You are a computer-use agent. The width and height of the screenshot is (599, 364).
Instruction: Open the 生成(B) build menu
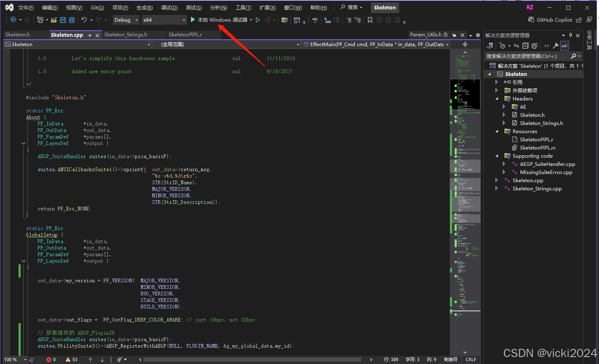coord(144,7)
